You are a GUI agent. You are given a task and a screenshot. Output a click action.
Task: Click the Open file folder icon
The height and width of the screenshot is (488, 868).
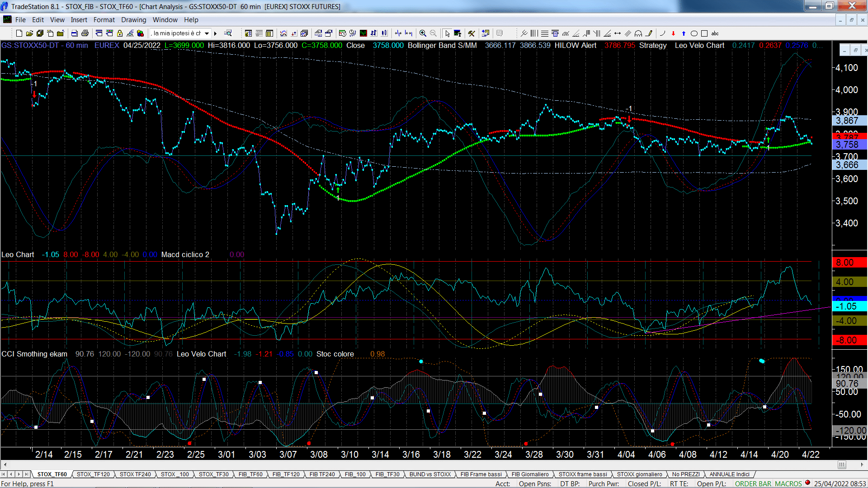(29, 33)
